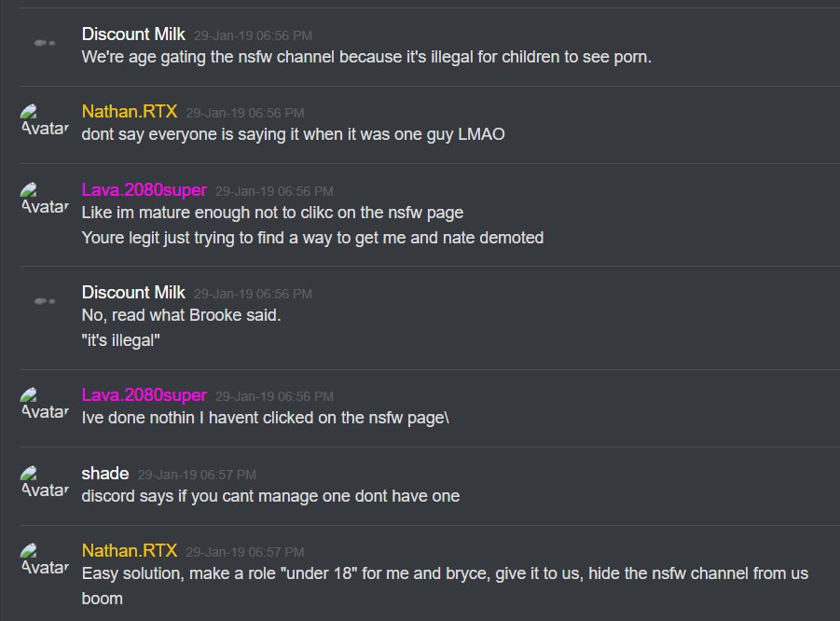Click Nathan.RTX name above 'Easy solution' message
The image size is (840, 621).
pos(129,550)
